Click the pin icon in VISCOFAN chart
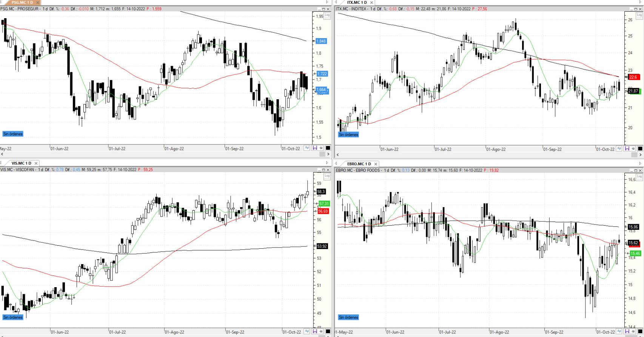 [x=321, y=332]
